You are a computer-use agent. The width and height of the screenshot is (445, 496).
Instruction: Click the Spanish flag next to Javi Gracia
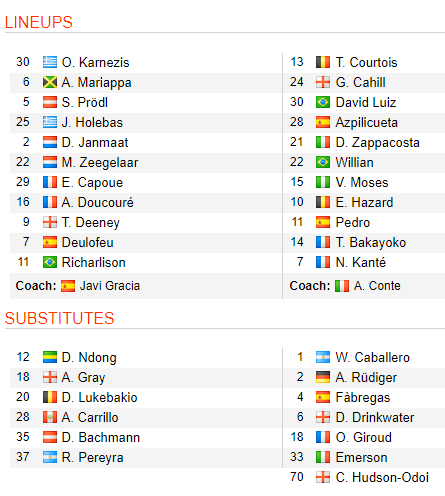pyautogui.click(x=68, y=286)
